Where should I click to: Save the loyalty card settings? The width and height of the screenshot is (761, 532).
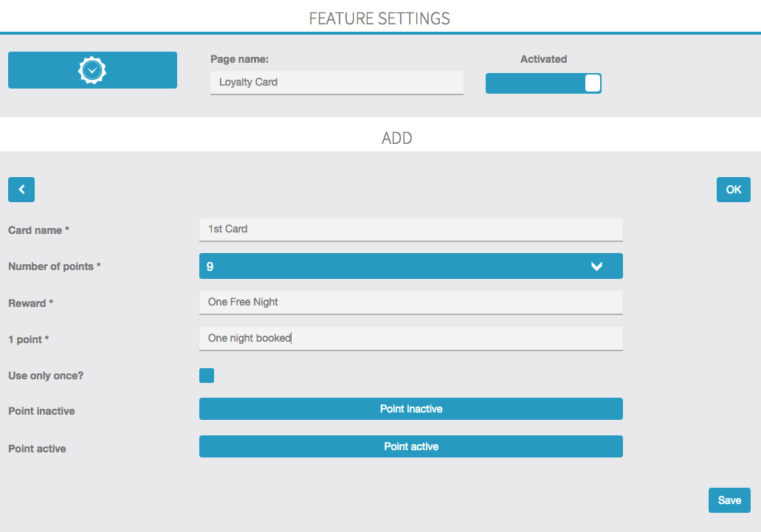click(x=729, y=500)
